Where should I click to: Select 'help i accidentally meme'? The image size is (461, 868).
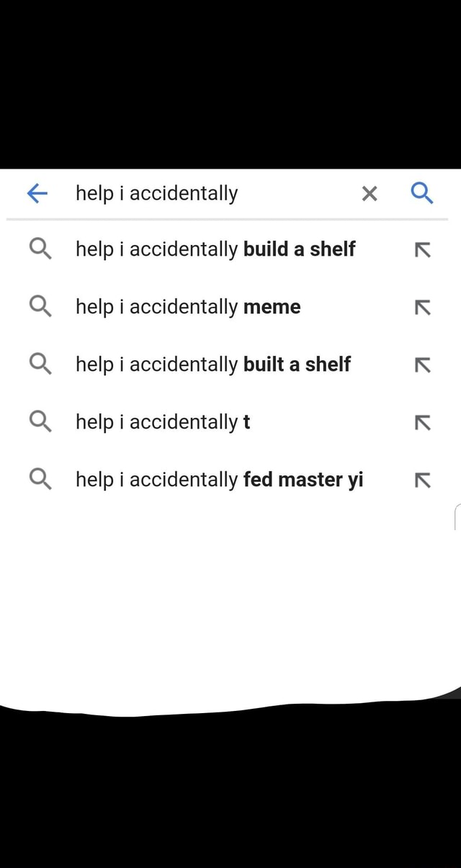(187, 307)
